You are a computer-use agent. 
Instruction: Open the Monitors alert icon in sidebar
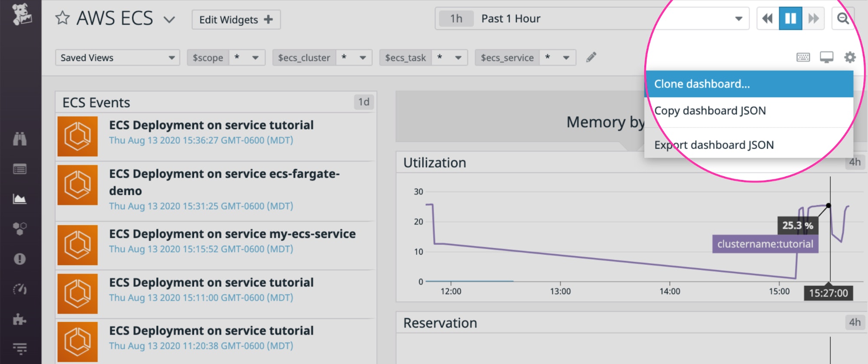tap(20, 259)
